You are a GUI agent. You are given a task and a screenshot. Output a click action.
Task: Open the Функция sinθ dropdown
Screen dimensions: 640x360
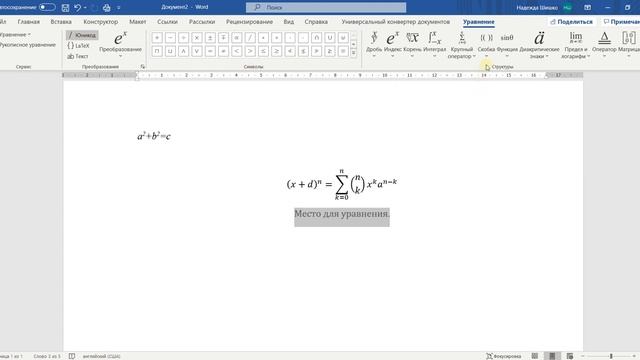coord(507,44)
